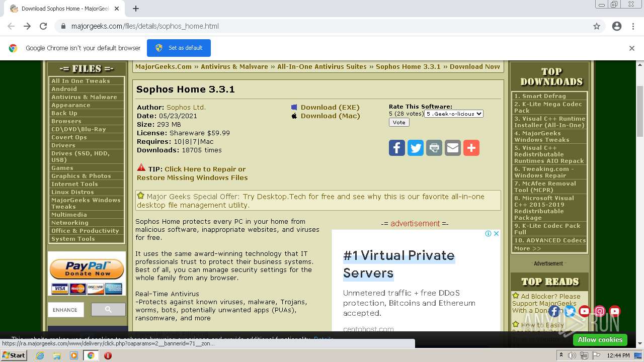This screenshot has height=362, width=644.
Task: Click the search magnifier button in sidebar
Action: [108, 310]
